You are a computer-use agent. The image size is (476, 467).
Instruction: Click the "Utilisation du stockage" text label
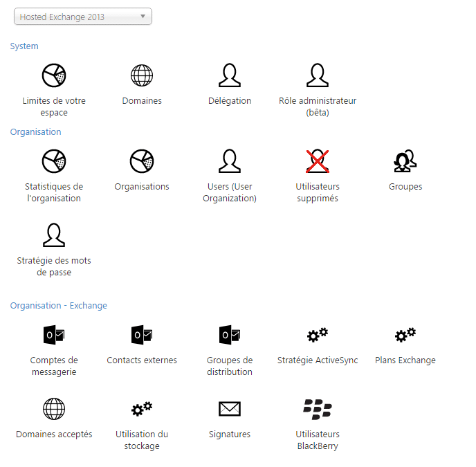142,440
